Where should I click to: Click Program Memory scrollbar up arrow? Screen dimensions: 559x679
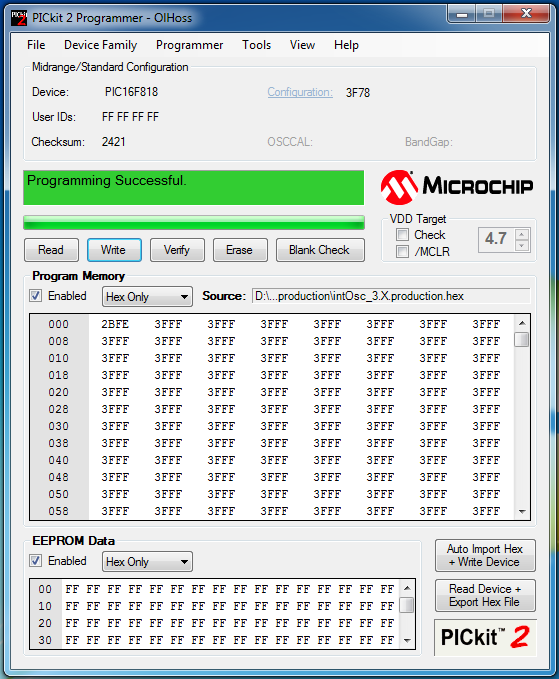click(x=522, y=323)
